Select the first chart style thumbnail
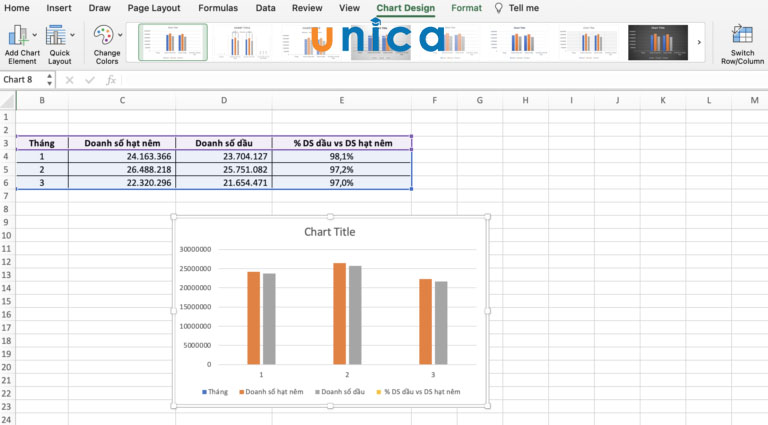This screenshot has height=425, width=768. pos(173,42)
